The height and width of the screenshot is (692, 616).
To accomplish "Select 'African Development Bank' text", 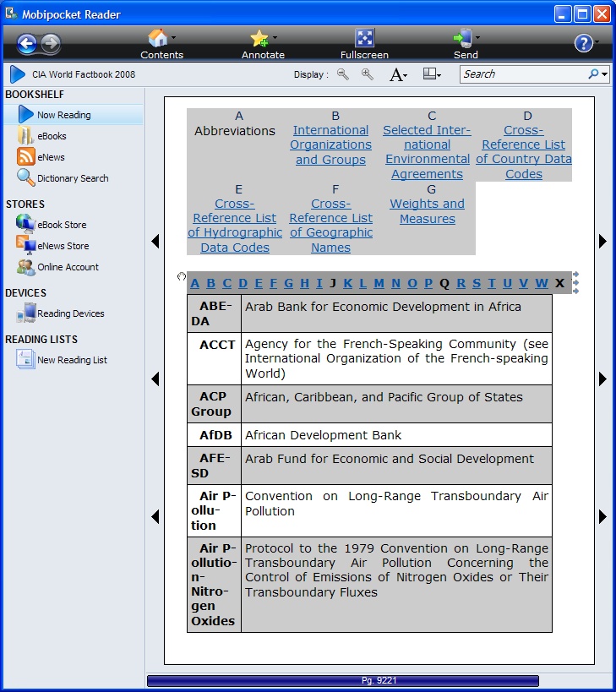I will click(x=323, y=435).
